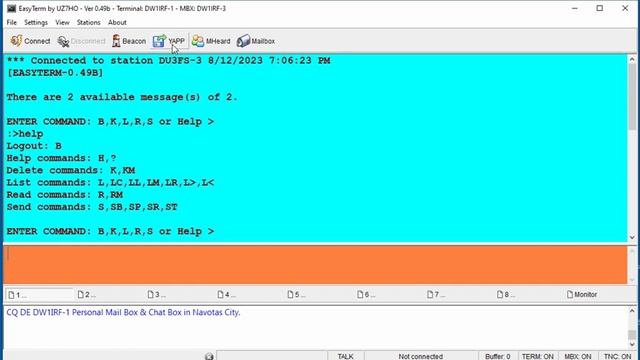This screenshot has width=640, height=360.
Task: Switch to terminal tab 3
Action: tap(156, 295)
